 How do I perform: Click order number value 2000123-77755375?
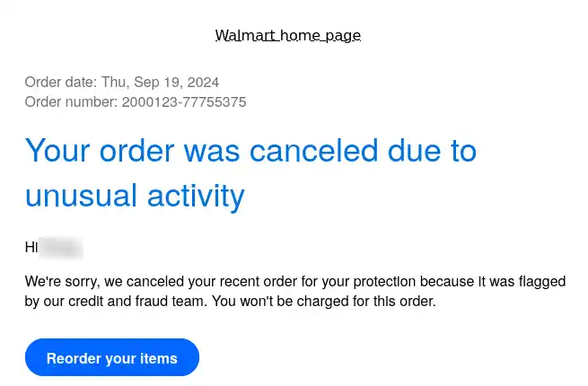[184, 102]
